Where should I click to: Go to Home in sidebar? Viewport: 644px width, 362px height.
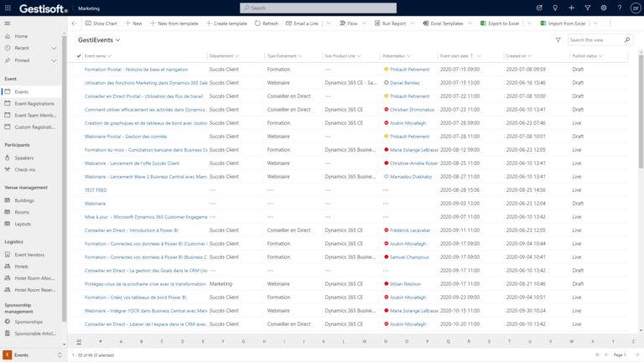(21, 36)
